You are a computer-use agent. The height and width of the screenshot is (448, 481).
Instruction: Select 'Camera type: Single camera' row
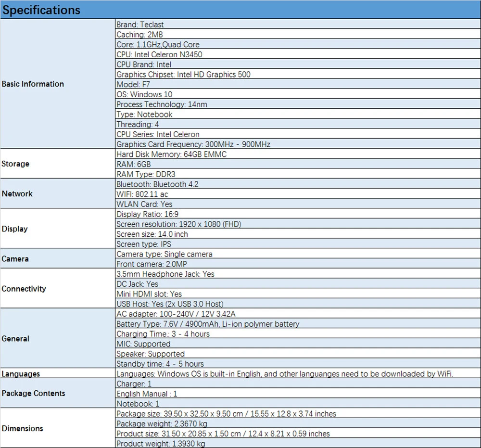point(298,254)
